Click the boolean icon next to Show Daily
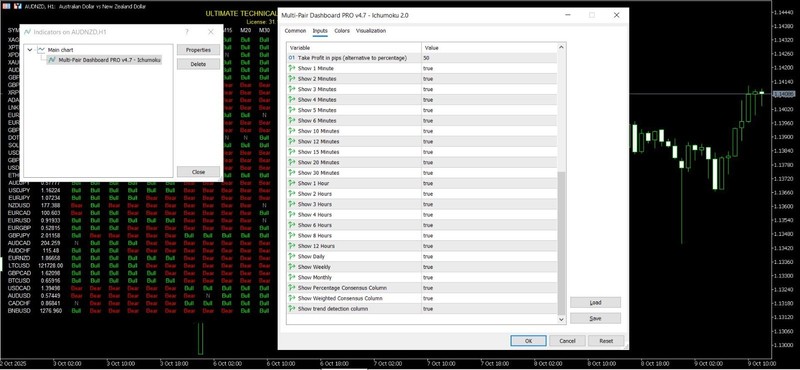The width and height of the screenshot is (800, 370). tap(292, 257)
